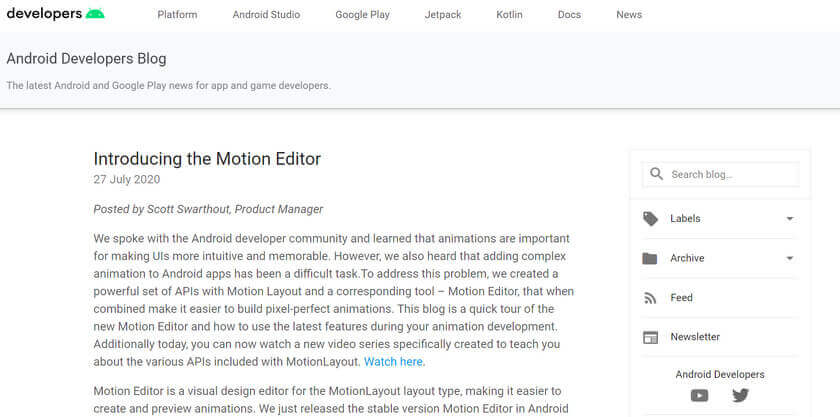
Task: Click the 'Android Developers' sidebar heading
Action: pos(720,374)
